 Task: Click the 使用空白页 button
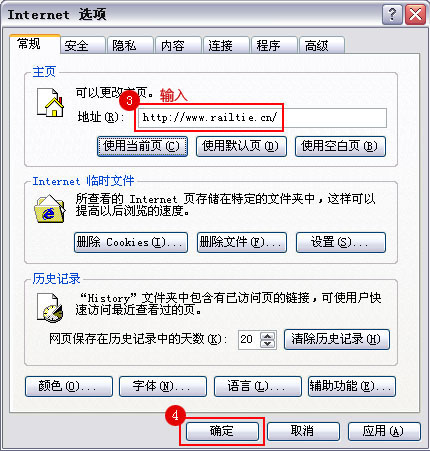click(x=340, y=146)
